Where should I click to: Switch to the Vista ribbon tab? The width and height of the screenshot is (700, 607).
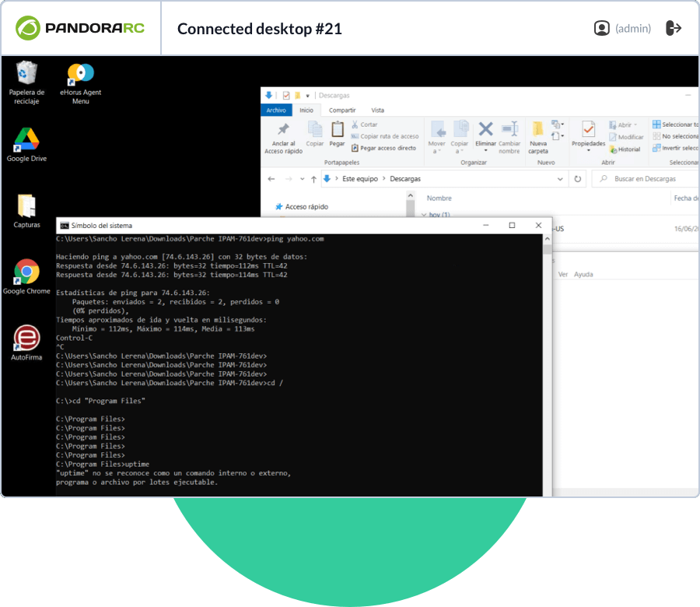378,110
